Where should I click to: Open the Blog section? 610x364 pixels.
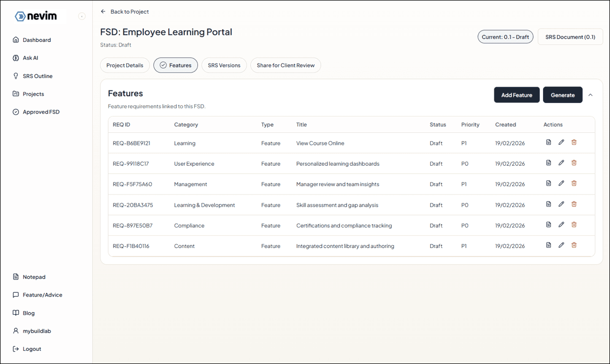click(x=29, y=313)
